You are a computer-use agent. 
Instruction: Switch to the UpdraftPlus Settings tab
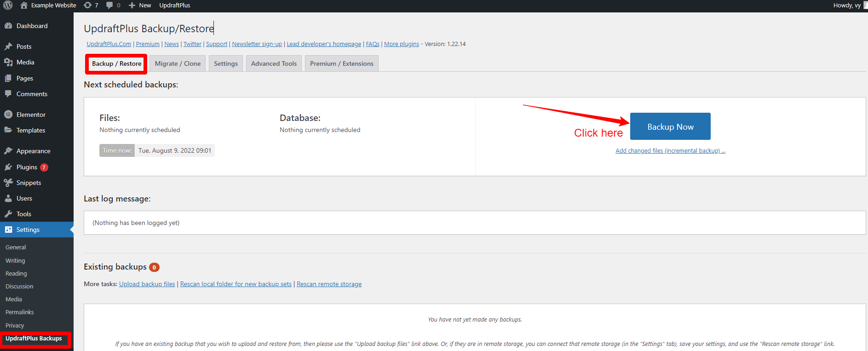(x=226, y=63)
